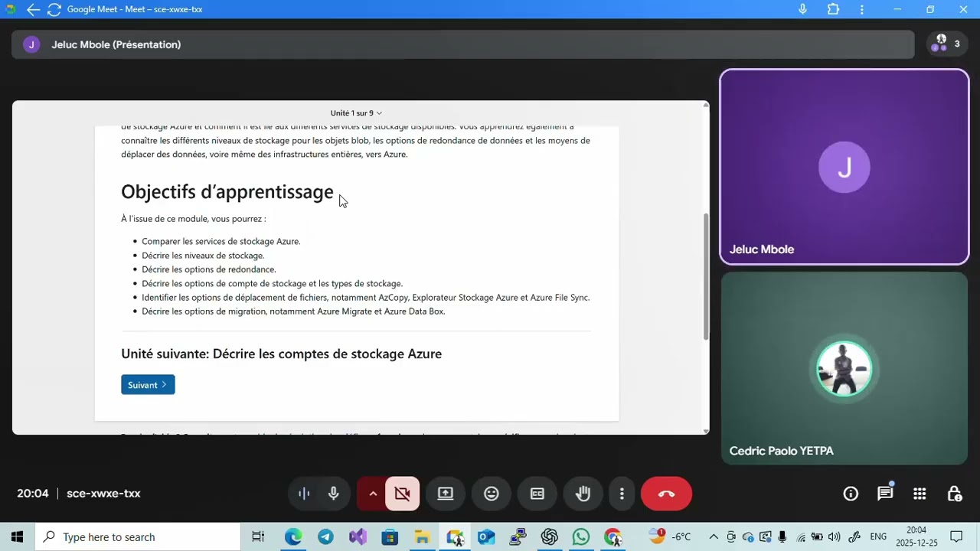Show the participants list with 3 people
This screenshot has height=551, width=980.
946,44
